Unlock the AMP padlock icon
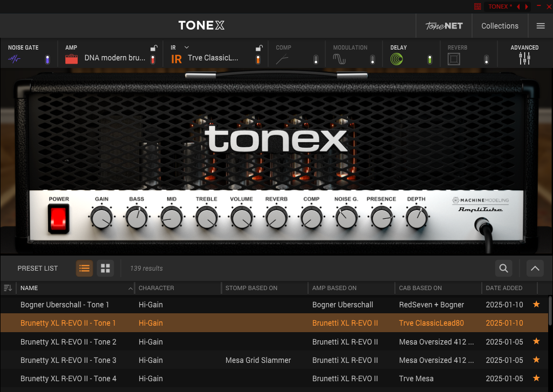 pyautogui.click(x=154, y=48)
